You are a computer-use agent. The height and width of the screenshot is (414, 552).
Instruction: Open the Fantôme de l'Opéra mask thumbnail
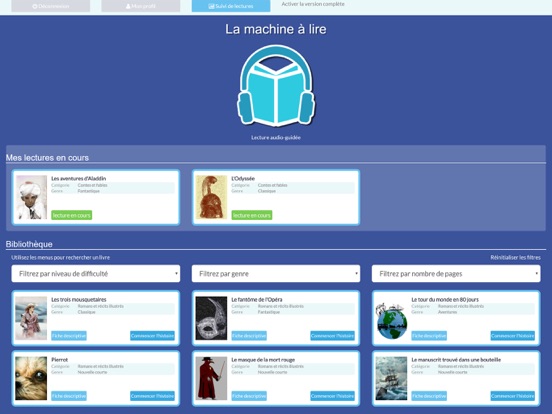pos(211,318)
